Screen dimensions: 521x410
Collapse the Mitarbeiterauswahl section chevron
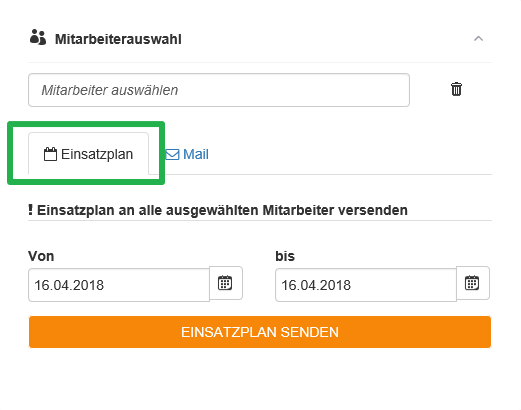pos(478,39)
